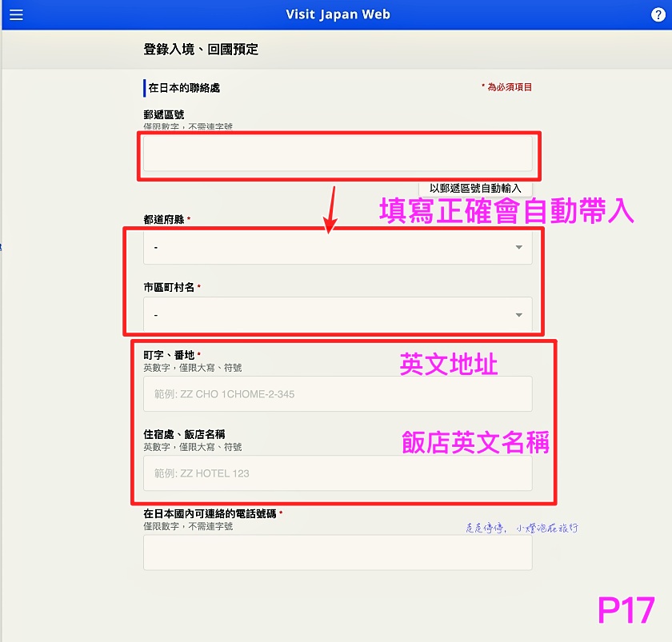Click the Japan contact phone number field
Viewport: 672px width, 642px height.
coord(338,552)
